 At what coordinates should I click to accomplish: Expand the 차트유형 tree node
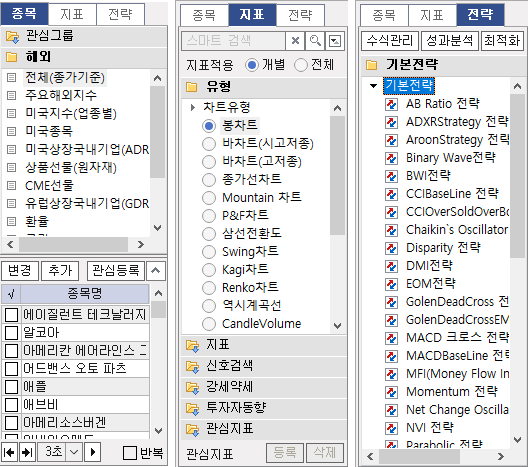click(192, 107)
